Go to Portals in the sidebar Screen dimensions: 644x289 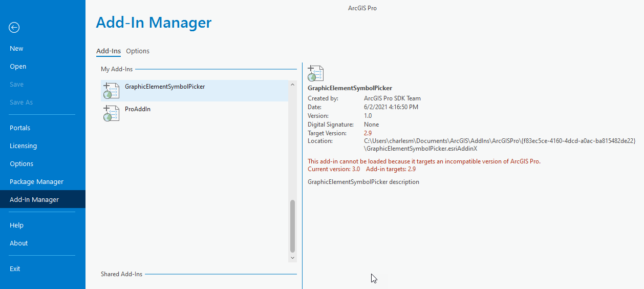(x=20, y=128)
